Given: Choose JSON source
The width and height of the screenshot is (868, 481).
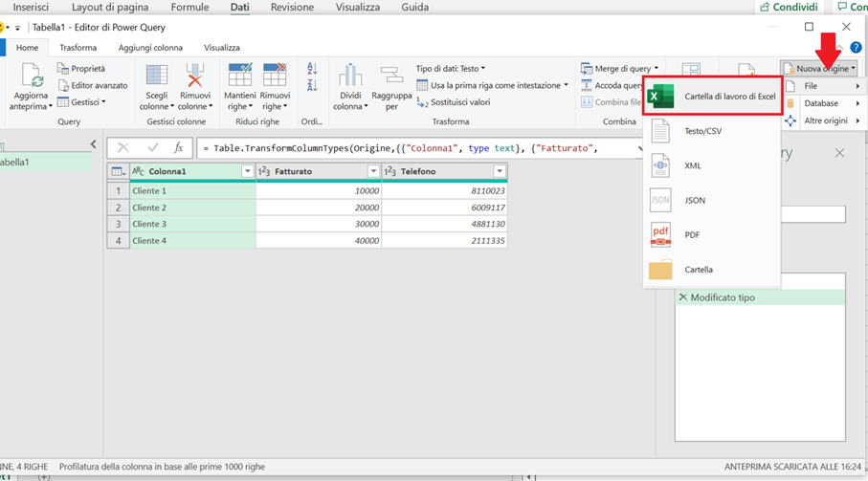Looking at the screenshot, I should point(712,200).
